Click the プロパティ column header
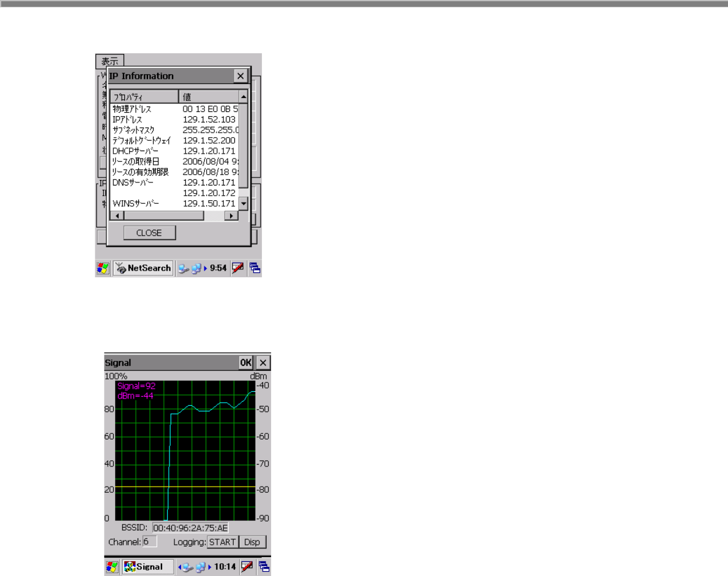Viewport: 728px width, 576px height. [x=144, y=97]
